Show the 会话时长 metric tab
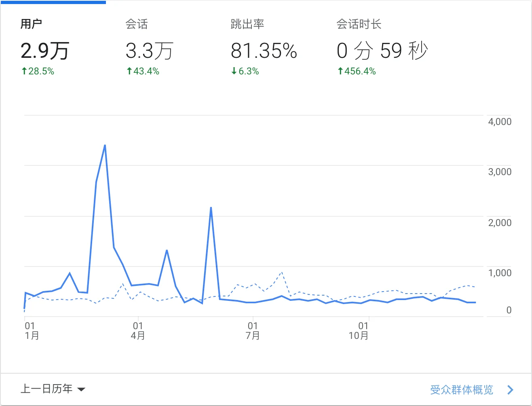 pyautogui.click(x=359, y=24)
